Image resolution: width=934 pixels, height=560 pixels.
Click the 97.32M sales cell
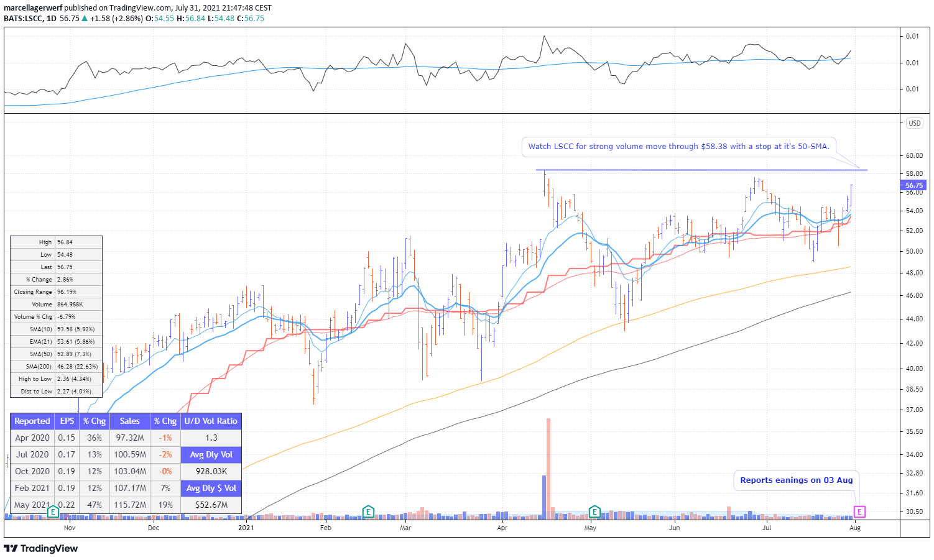coord(130,438)
